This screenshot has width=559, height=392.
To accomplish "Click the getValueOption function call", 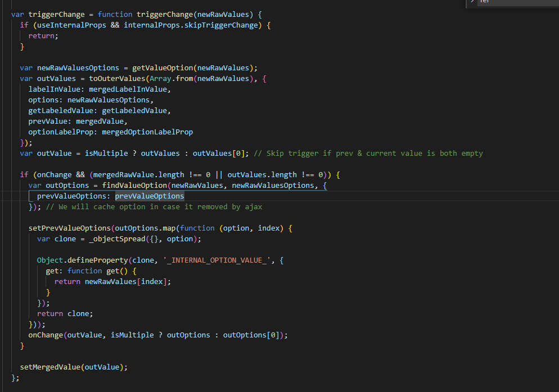I will pyautogui.click(x=163, y=68).
